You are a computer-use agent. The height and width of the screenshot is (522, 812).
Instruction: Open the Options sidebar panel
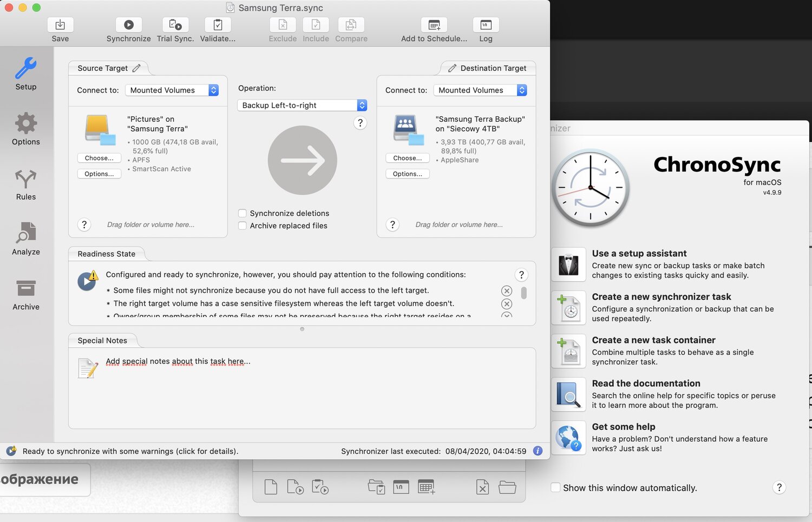[26, 129]
